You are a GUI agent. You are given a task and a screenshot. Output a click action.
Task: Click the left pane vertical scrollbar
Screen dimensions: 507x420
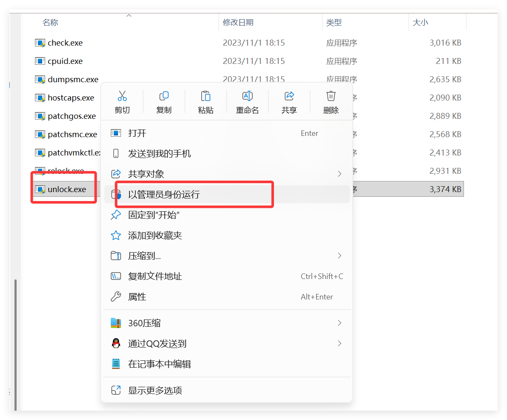tap(15, 345)
